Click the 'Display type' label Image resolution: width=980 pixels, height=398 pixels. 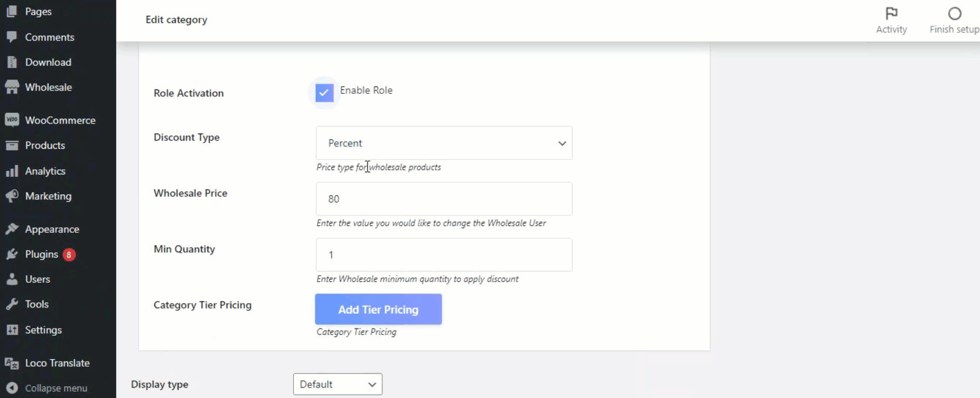point(160,384)
